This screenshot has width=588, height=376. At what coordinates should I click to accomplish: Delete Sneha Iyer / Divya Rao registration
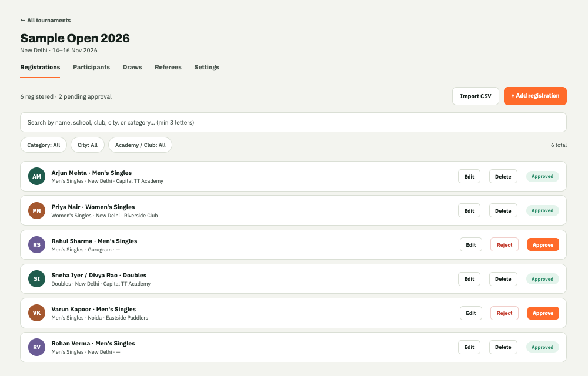(503, 278)
